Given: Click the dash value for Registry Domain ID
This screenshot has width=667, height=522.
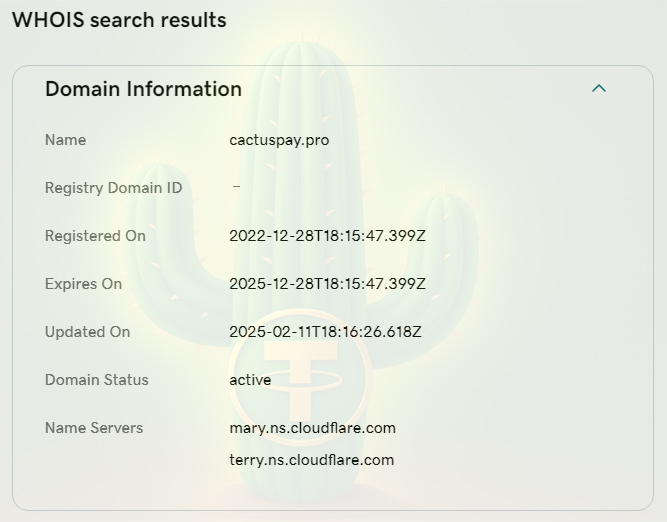Looking at the screenshot, I should coord(236,187).
